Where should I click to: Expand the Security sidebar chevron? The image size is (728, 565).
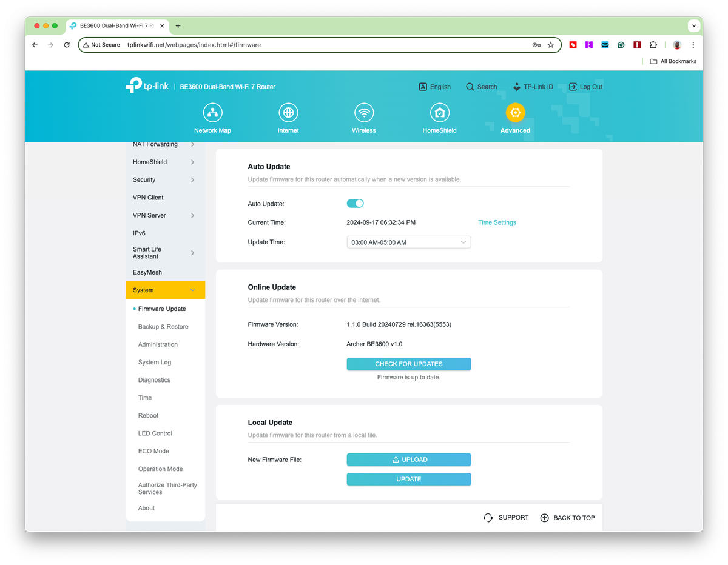click(193, 180)
